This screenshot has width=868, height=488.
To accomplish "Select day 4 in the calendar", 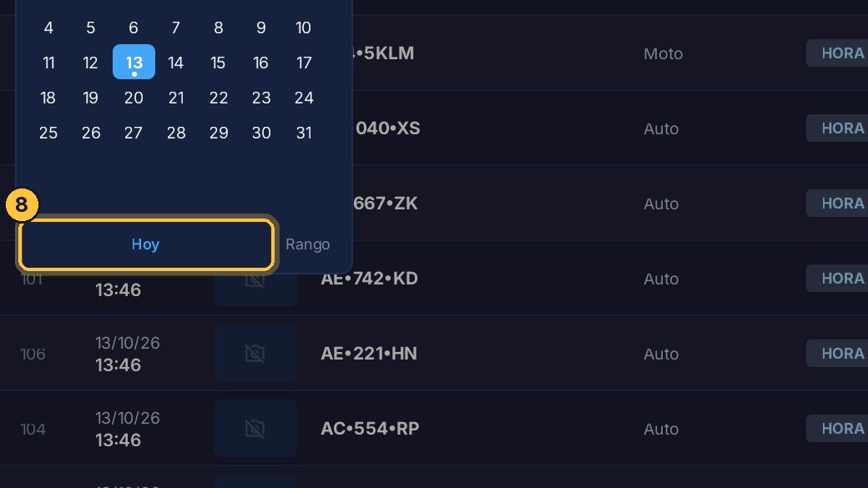I will (48, 28).
